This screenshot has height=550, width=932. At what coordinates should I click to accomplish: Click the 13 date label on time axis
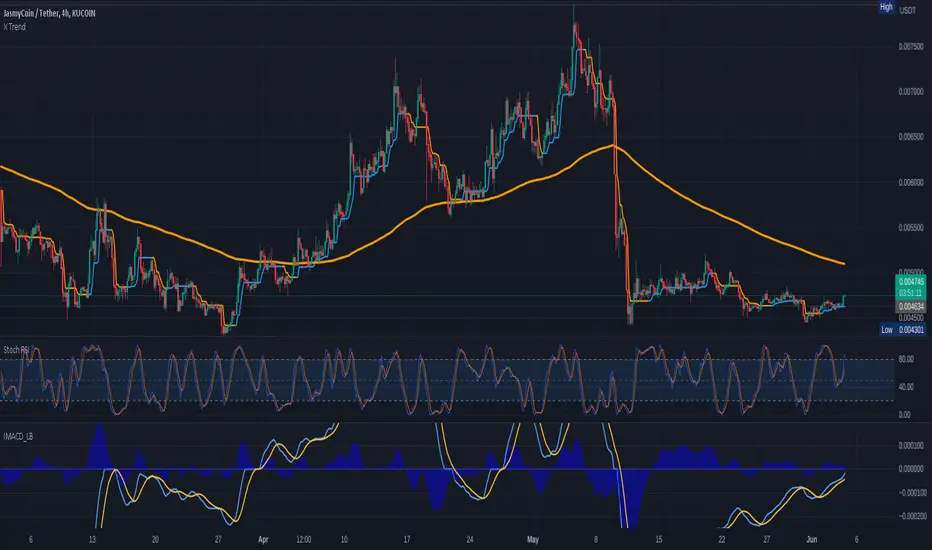click(x=92, y=540)
